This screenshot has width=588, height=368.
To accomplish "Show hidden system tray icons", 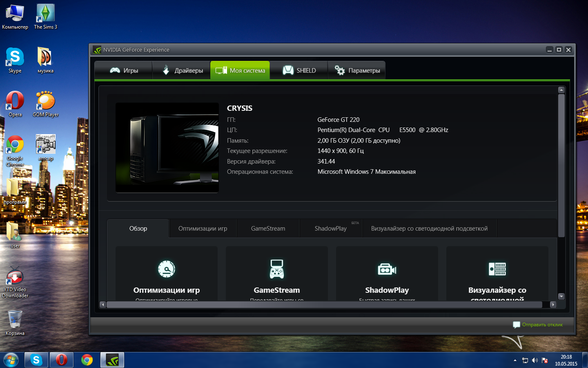I will pos(515,360).
